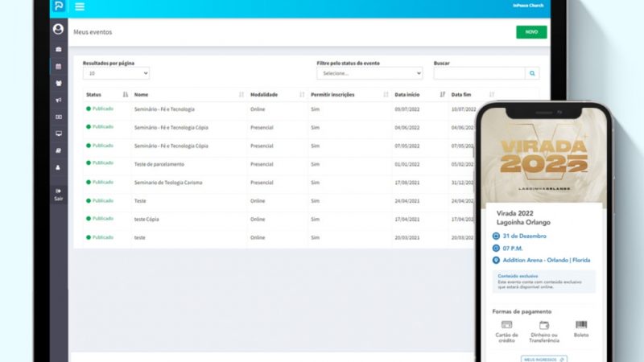Click the user profile avatar icon
Image resolution: width=644 pixels, height=362 pixels.
point(58,29)
